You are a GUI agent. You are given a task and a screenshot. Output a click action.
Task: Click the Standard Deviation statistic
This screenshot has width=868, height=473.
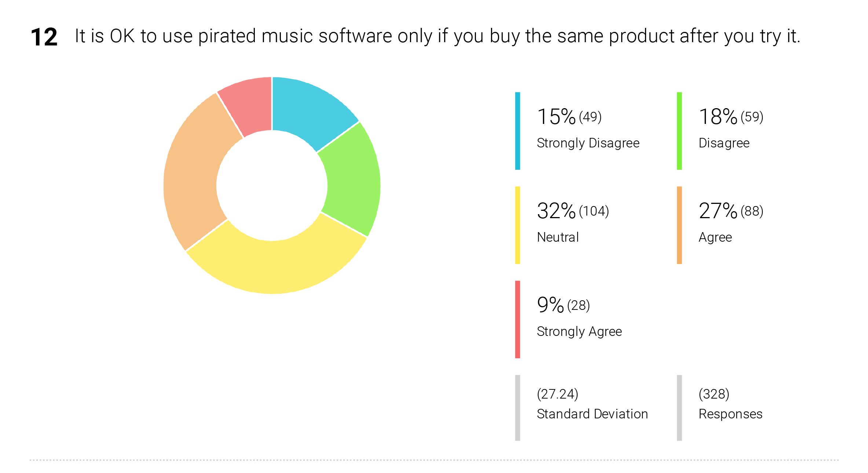592,404
